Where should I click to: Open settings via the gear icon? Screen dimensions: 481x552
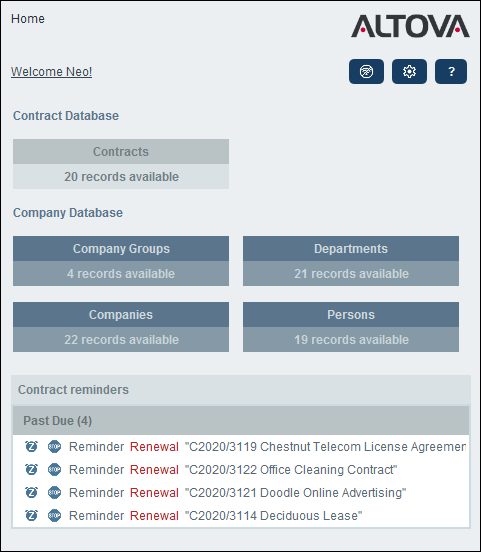(x=409, y=71)
